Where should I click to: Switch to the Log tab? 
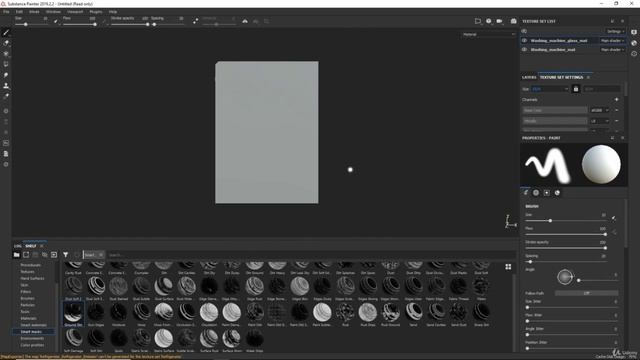(x=18, y=246)
